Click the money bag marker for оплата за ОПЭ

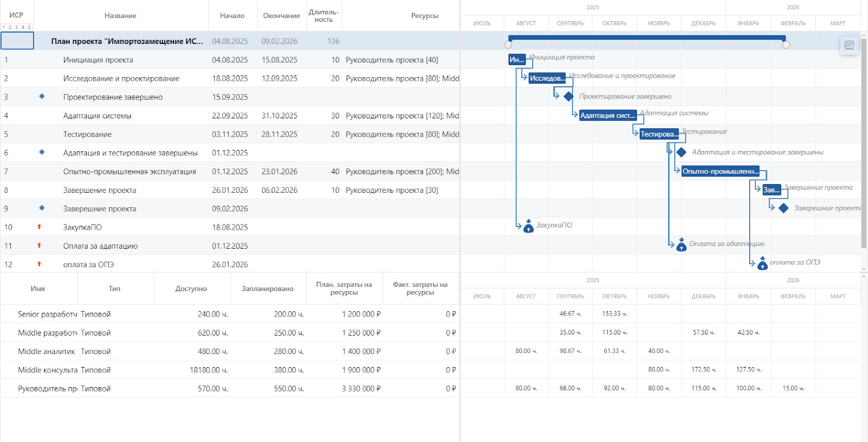click(762, 264)
